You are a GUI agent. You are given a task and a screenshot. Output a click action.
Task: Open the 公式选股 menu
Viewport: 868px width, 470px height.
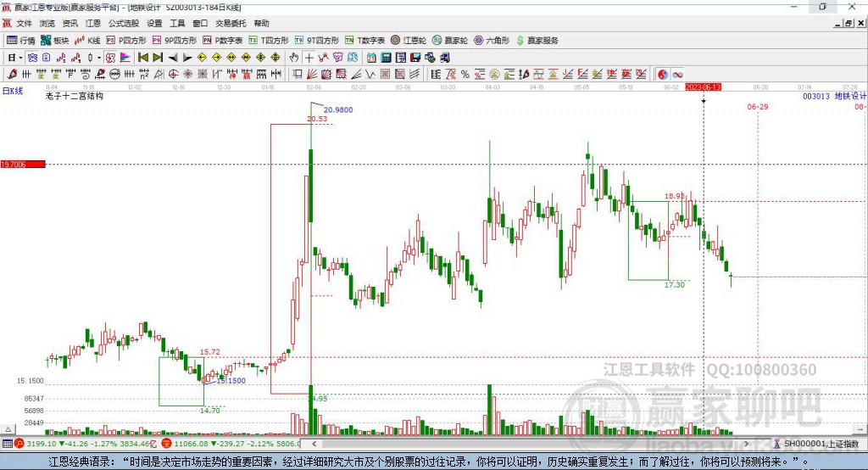click(x=124, y=23)
